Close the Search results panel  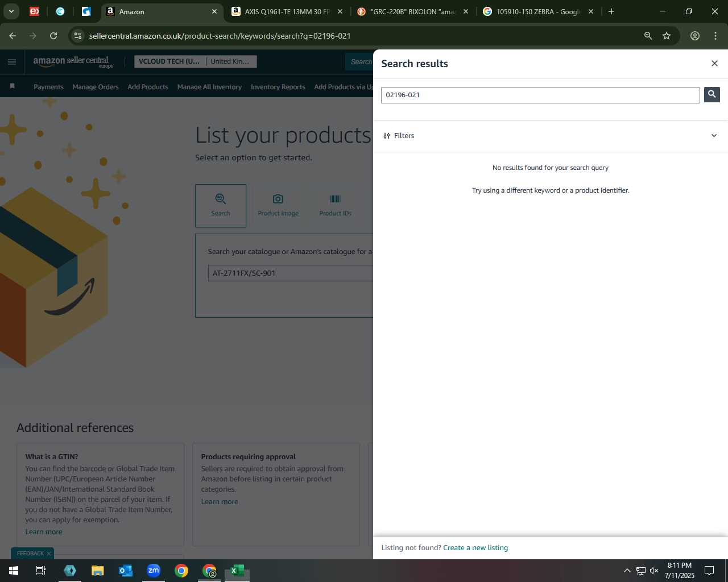[714, 63]
